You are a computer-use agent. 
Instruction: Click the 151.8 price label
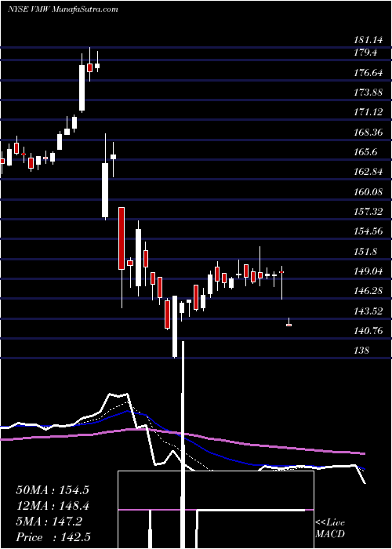[365, 252]
